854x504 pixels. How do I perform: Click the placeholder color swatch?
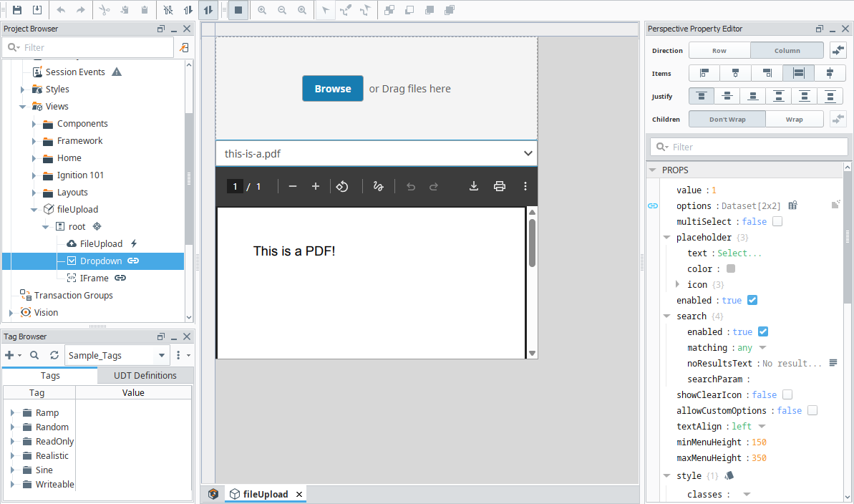[731, 268]
